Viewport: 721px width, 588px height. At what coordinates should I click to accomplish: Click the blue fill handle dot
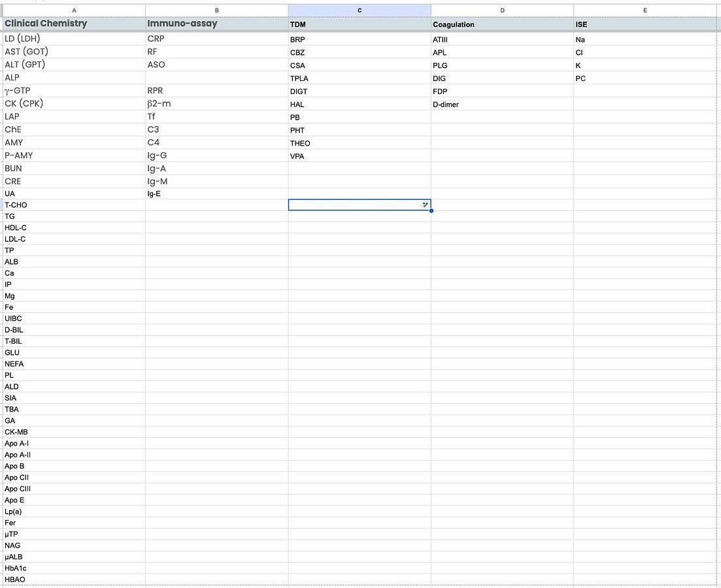[x=431, y=210]
